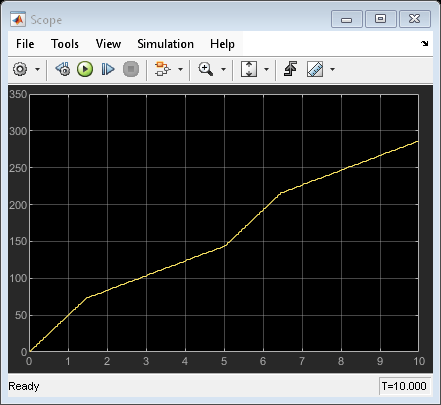Expand the gear settings dropdown arrow
This screenshot has height=405, width=441.
(37, 69)
